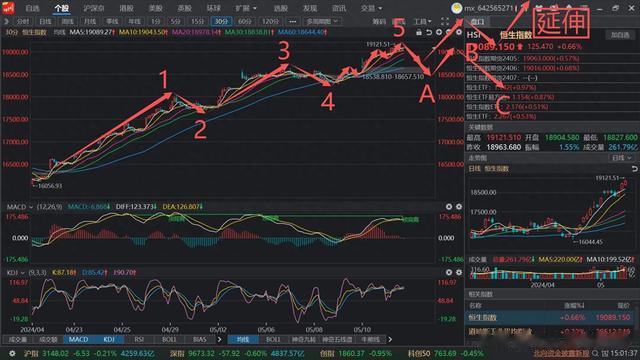The height and width of the screenshot is (360, 640).
Task: Open the MACD panel gear settings
Action: pos(459,207)
